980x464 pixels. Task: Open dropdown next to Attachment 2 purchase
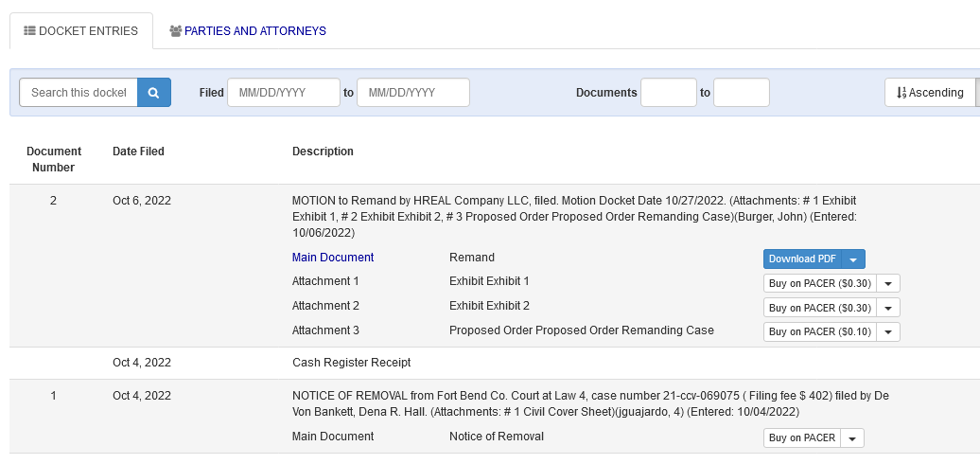coord(888,308)
